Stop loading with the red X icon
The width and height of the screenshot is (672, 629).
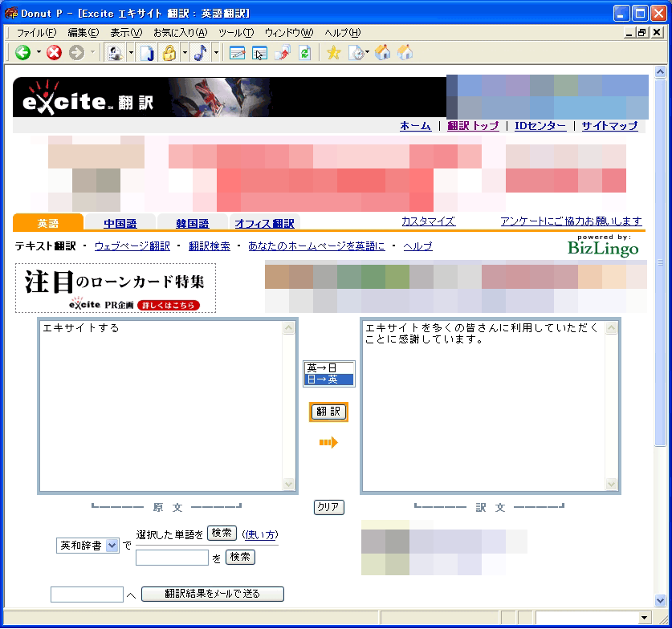point(54,53)
